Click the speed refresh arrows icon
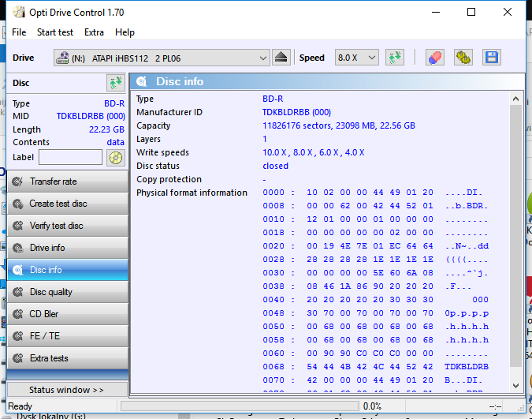 [x=395, y=58]
